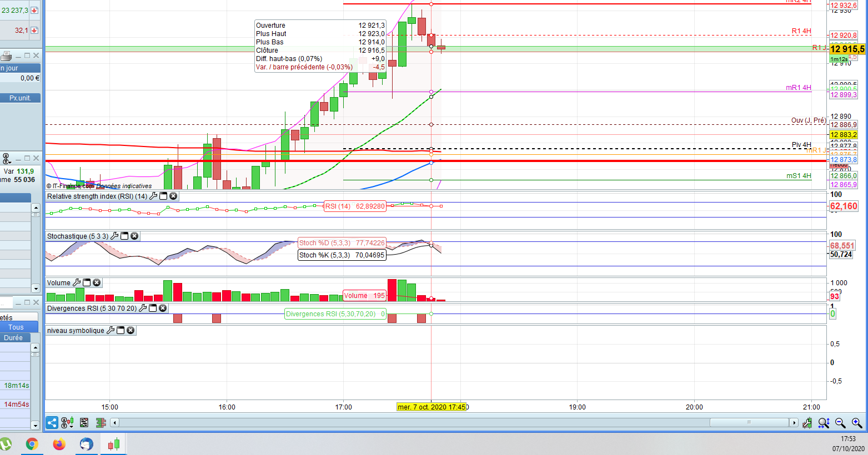868x455 pixels.
Task: Open chart settings wrench candlestick icon
Action: pos(807,423)
